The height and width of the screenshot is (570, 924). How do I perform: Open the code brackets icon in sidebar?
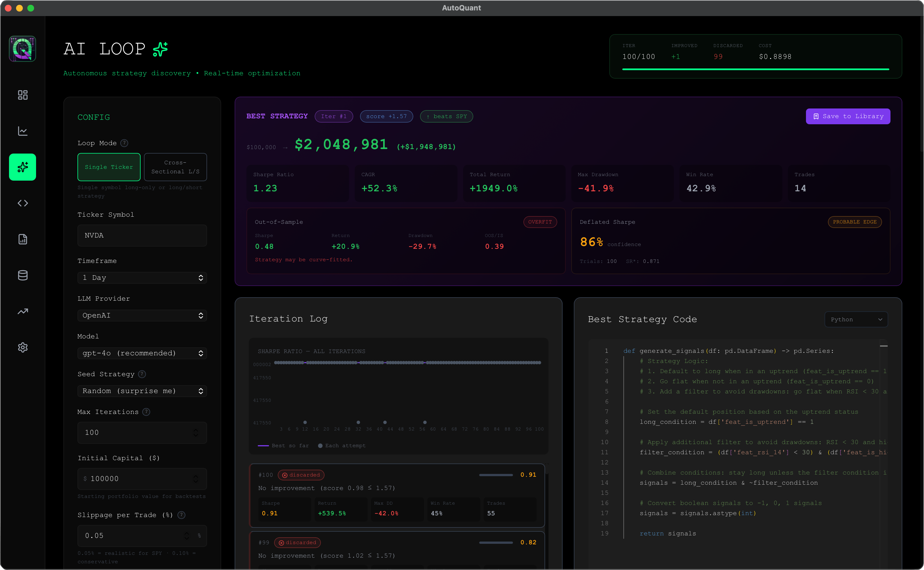pos(23,203)
